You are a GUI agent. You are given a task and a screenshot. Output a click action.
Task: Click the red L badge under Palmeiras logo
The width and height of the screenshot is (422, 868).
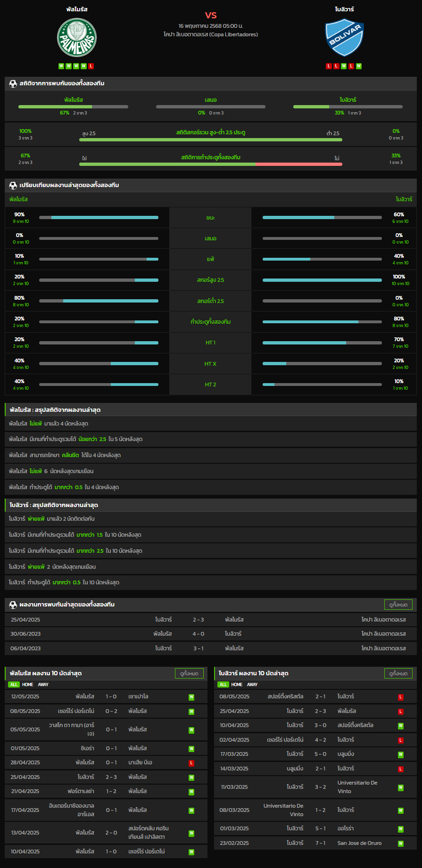[91, 66]
